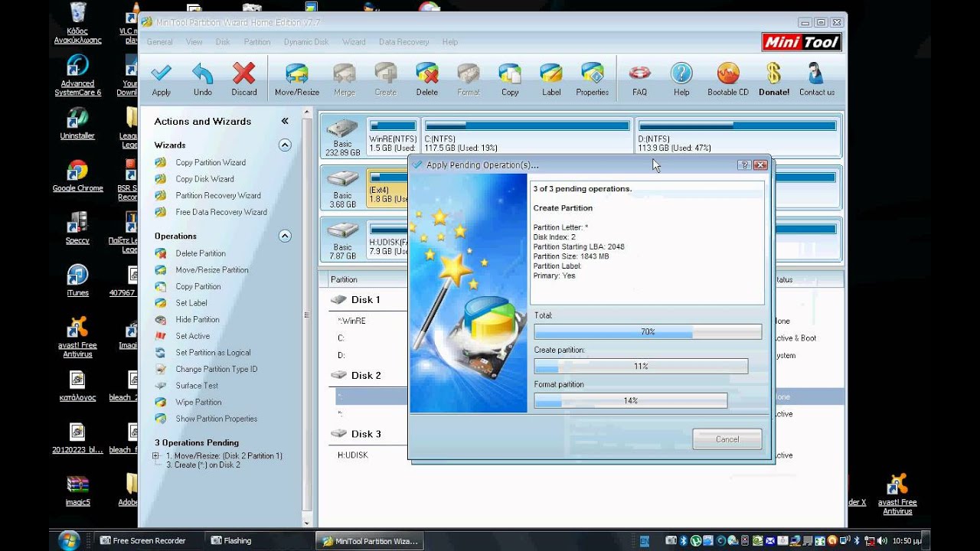
Task: Open Google Chrome desktop shortcut
Action: [77, 176]
